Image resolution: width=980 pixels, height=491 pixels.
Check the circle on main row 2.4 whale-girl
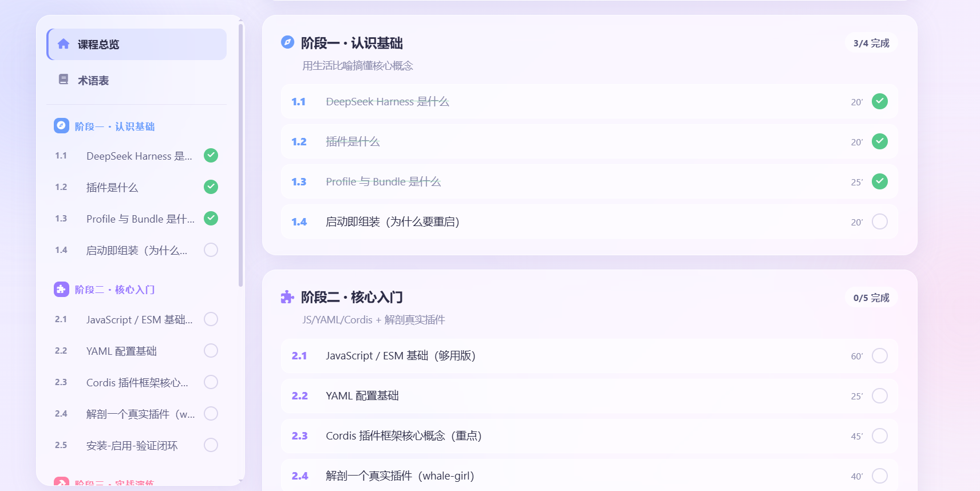[880, 476]
